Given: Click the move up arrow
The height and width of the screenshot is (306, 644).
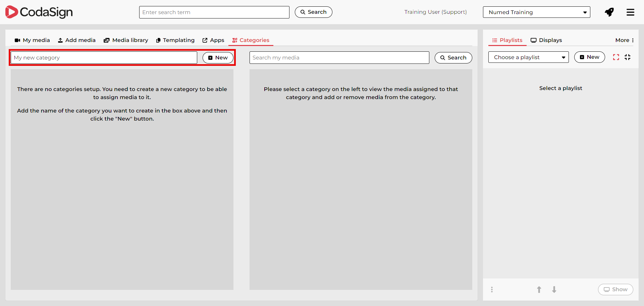Looking at the screenshot, I should click(539, 290).
